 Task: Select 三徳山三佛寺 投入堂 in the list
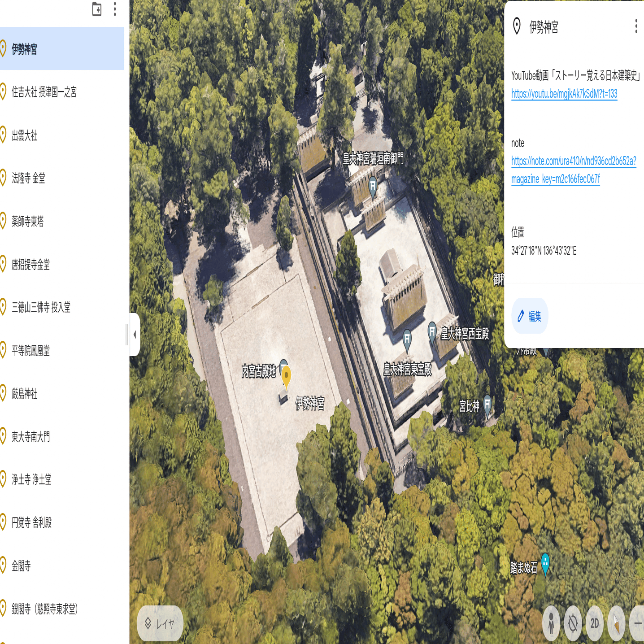62,307
